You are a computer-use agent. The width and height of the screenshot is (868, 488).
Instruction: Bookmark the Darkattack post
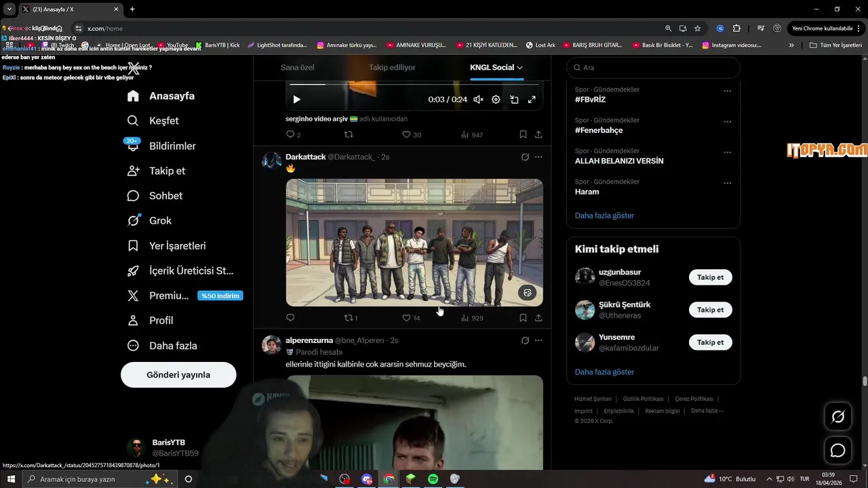523,318
